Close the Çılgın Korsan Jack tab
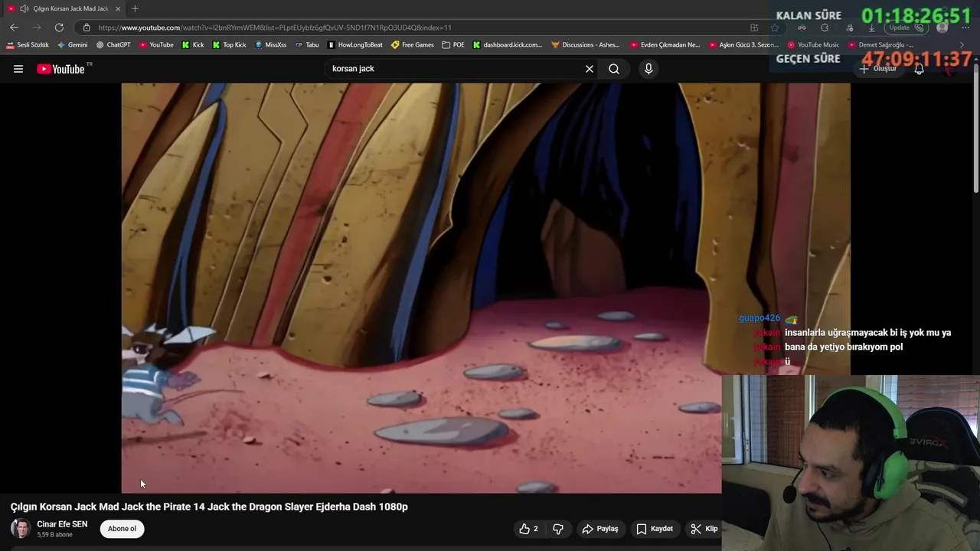Screen dimensions: 980x551 [x=118, y=8]
